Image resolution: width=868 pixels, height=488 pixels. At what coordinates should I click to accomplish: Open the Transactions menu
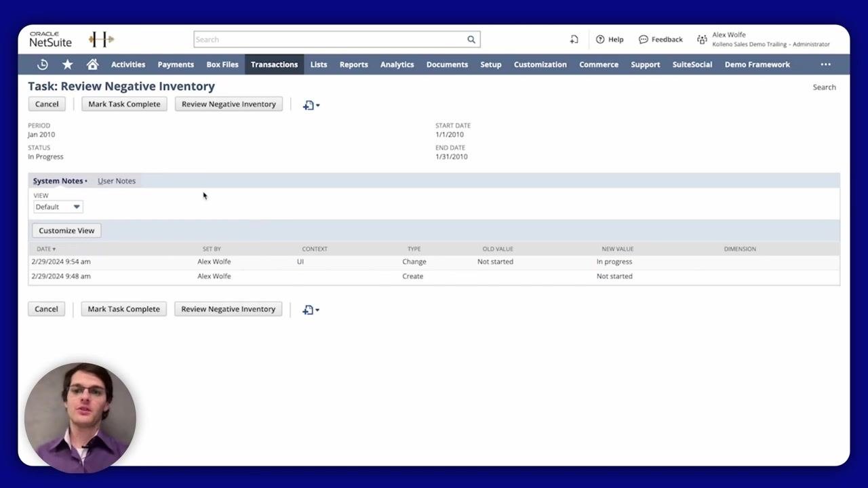274,64
